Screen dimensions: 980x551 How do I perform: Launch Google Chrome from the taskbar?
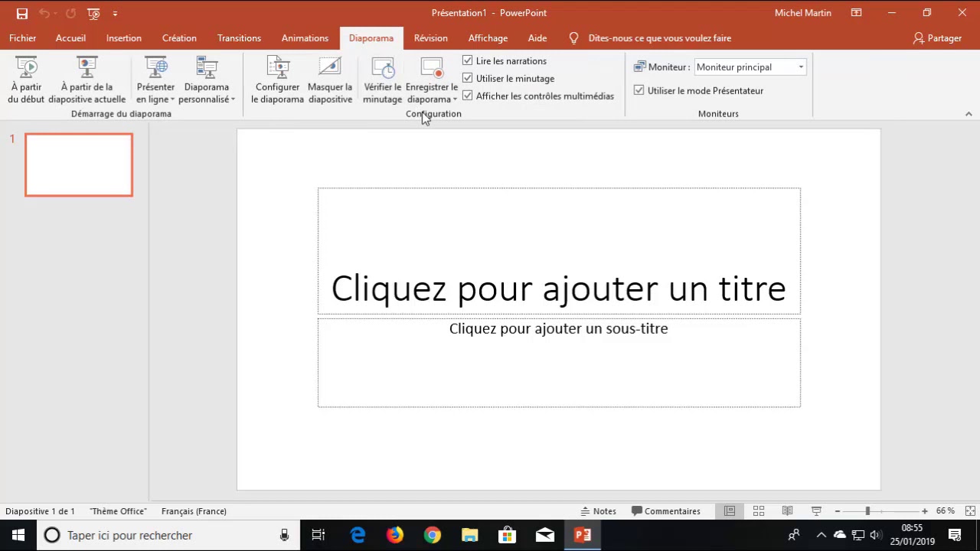coord(433,536)
